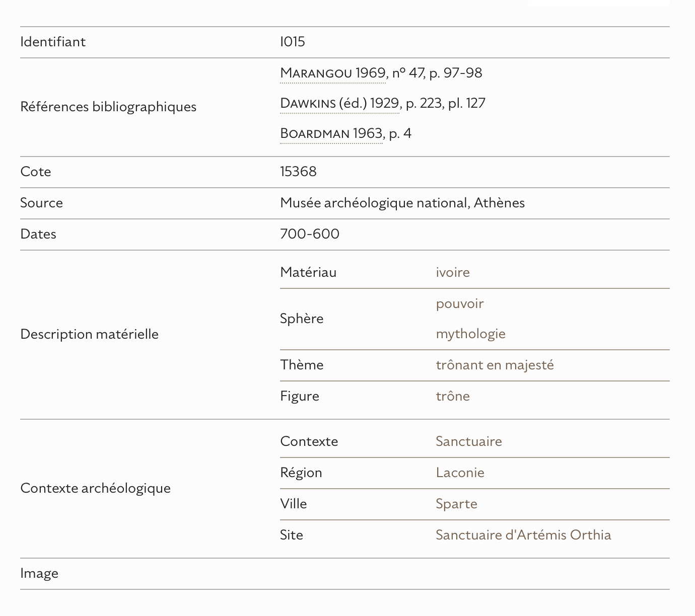Click the Contexte archéologique section label

(95, 488)
